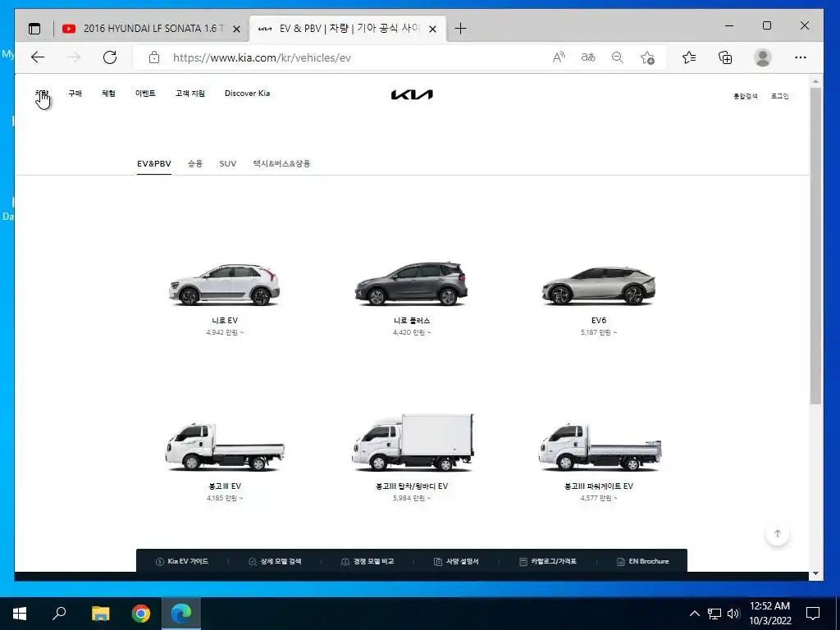Launch Google Chrome from taskbar
The image size is (840, 630).
[141, 614]
